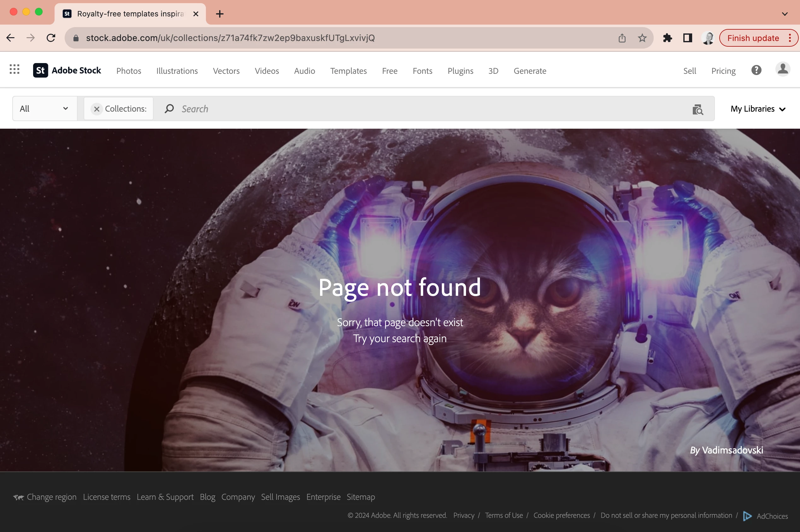This screenshot has height=532, width=800.
Task: Open the visual search camera icon
Action: (697, 109)
